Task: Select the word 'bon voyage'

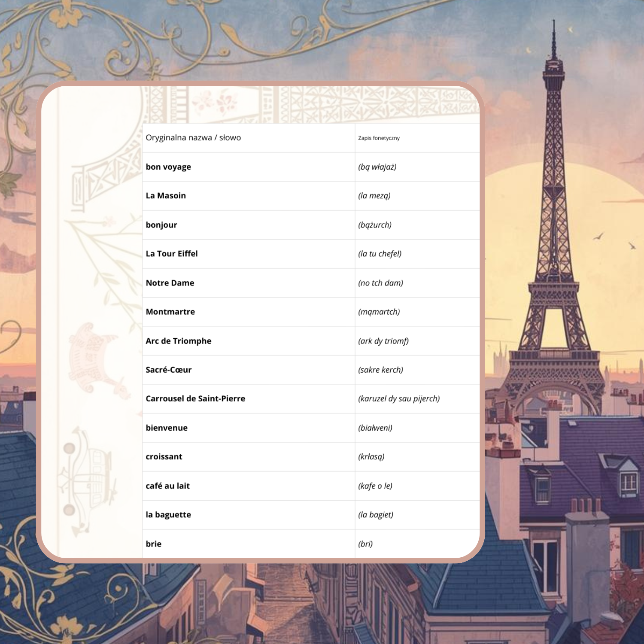Action: click(x=168, y=167)
